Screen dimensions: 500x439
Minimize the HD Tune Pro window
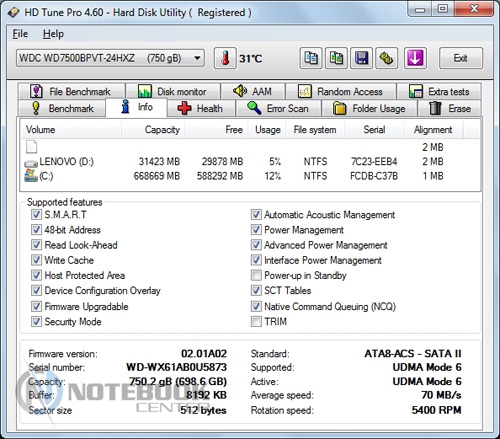420,9
